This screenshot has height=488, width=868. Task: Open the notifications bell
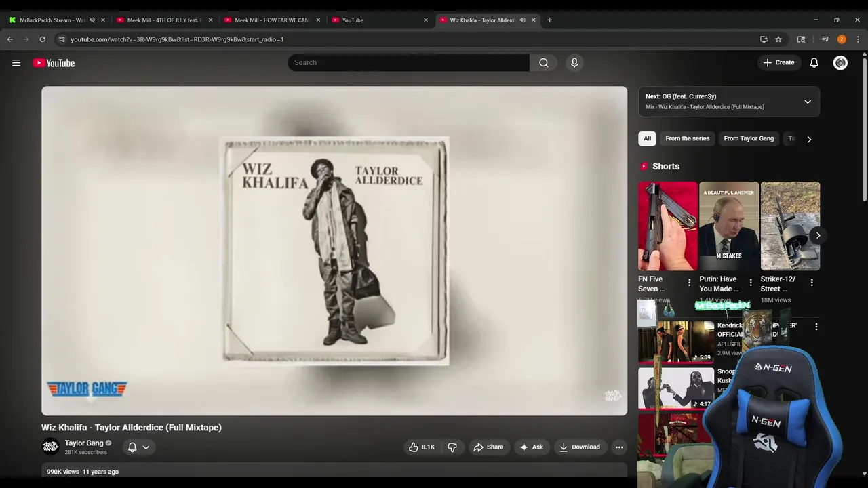tap(814, 62)
